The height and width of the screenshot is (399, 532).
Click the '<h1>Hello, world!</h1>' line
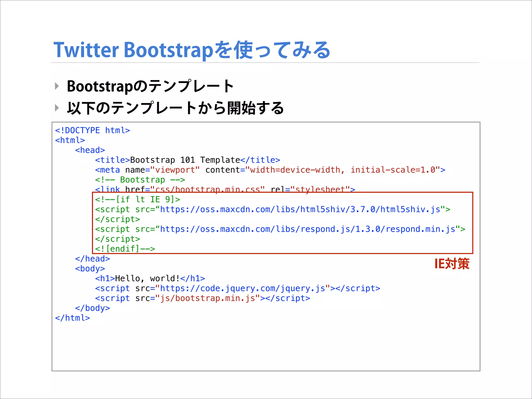(150, 278)
